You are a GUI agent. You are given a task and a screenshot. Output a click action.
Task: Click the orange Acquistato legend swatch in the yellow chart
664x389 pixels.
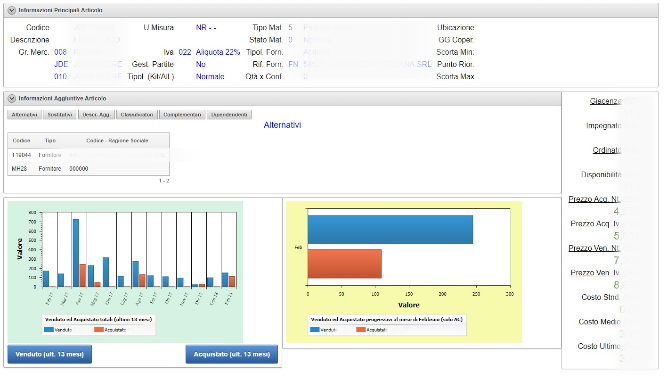click(x=361, y=329)
